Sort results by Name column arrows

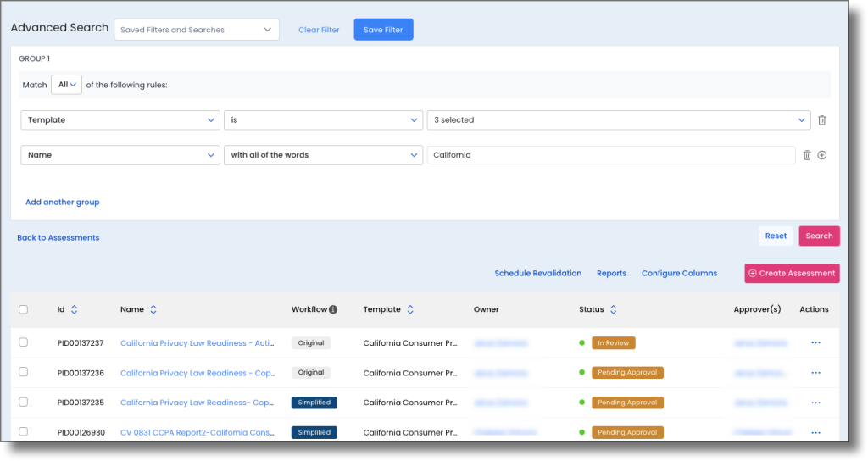(153, 309)
